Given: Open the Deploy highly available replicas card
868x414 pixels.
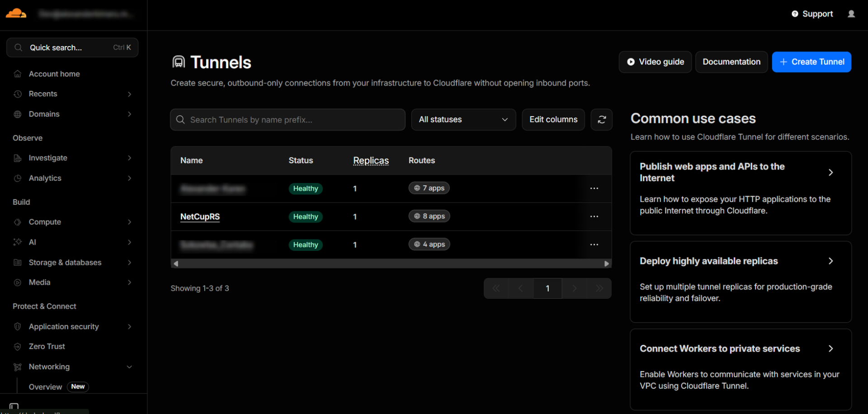Looking at the screenshot, I should 741,282.
